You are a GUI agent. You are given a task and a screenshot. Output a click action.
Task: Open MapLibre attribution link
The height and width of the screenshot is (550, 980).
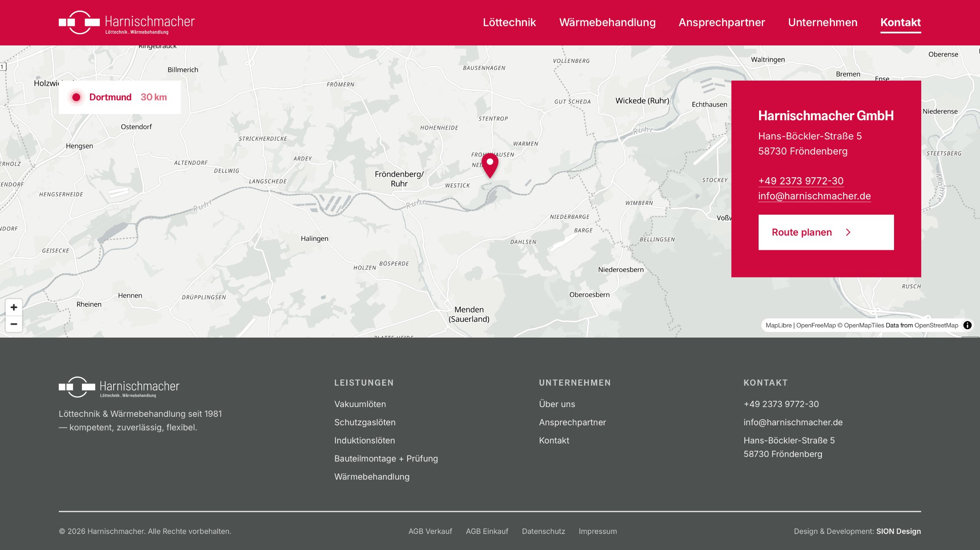click(779, 325)
